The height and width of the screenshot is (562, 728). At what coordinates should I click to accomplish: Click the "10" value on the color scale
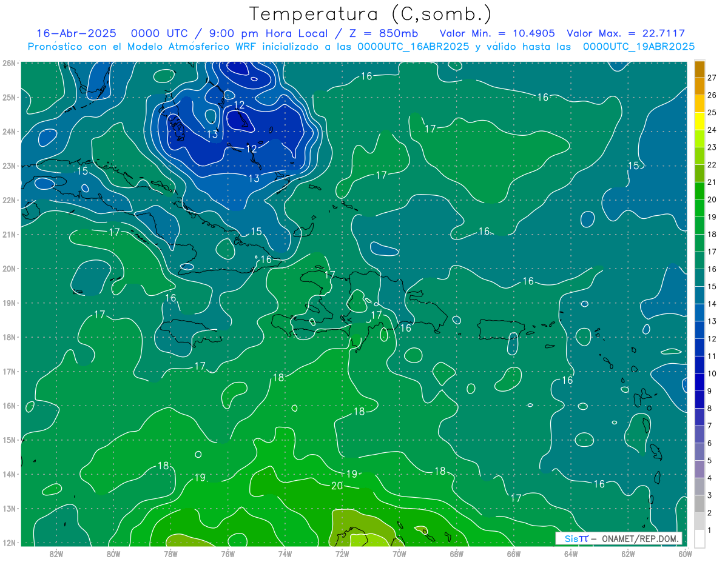point(712,373)
